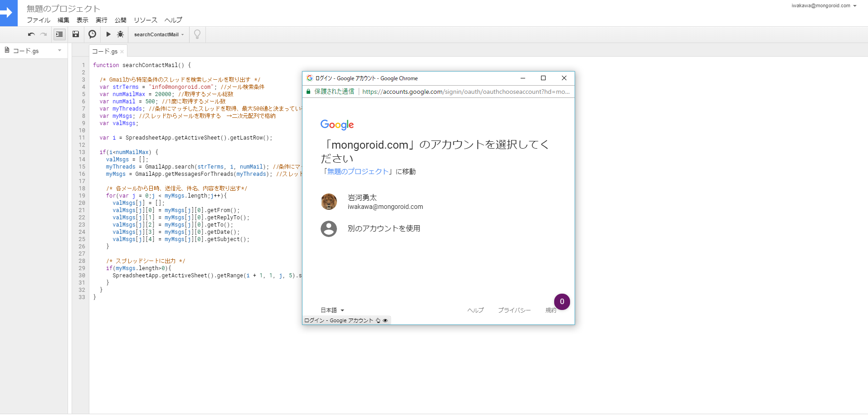Close the コード.gs editor tab
Viewport: 868px width, 416px height.
click(122, 52)
